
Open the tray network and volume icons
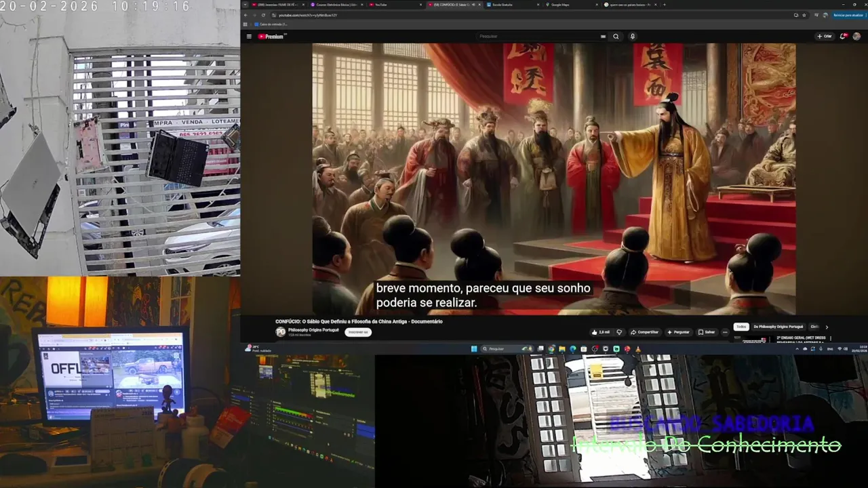[842, 349]
